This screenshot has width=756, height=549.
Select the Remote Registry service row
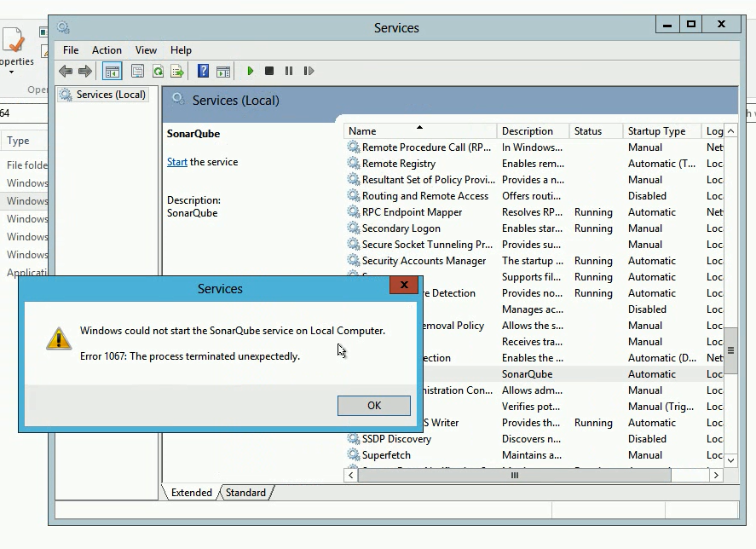pos(534,164)
